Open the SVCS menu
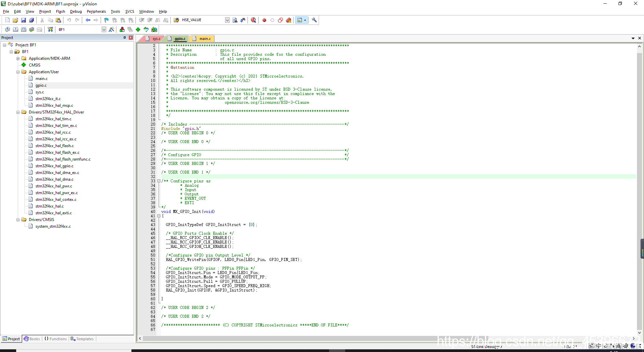The width and height of the screenshot is (644, 352). 130,11
